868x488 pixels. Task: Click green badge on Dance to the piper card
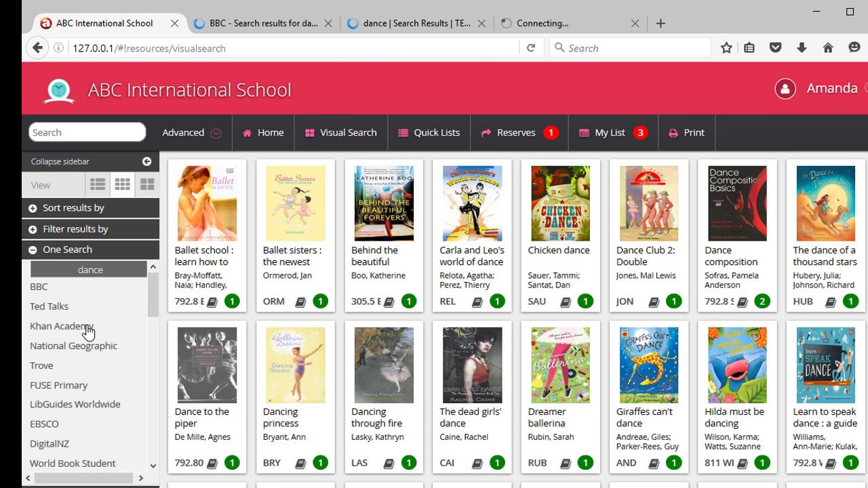pos(232,462)
